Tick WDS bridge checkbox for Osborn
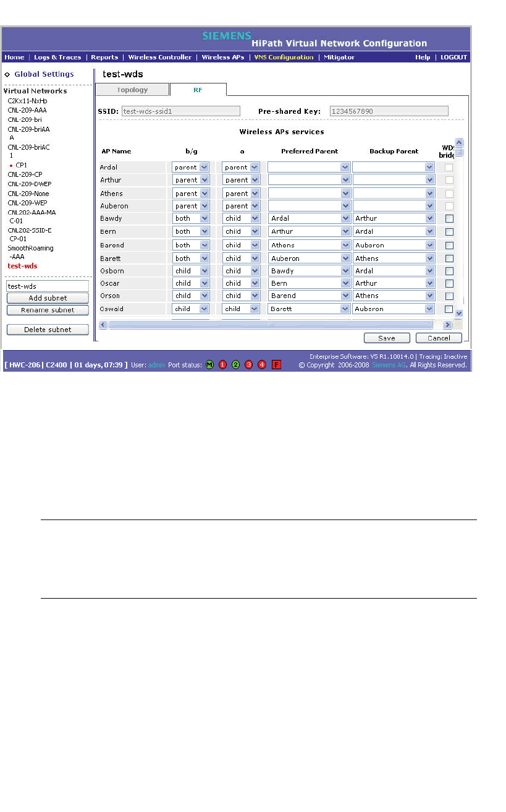Viewport: 506px width, 812px height. (449, 271)
